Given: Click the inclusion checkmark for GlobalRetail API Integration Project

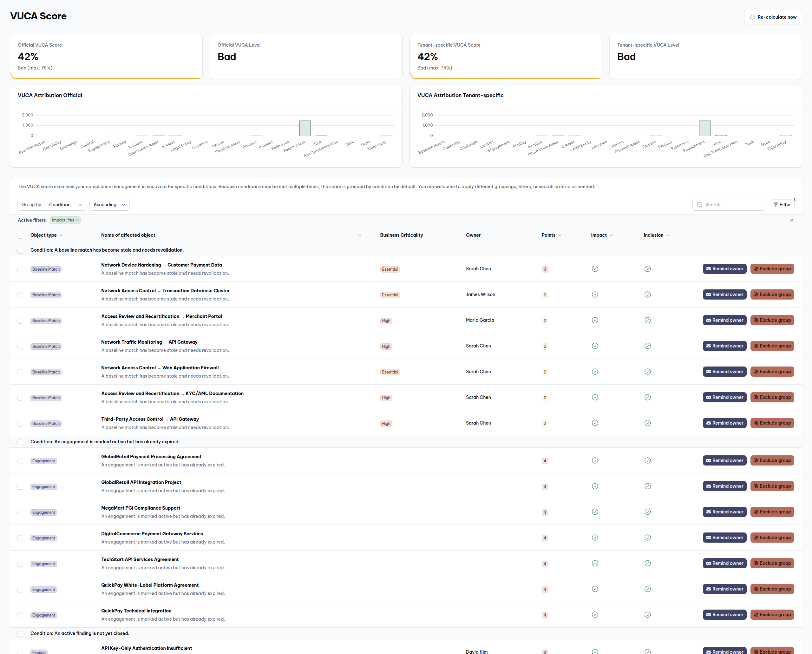Looking at the screenshot, I should click(x=647, y=486).
